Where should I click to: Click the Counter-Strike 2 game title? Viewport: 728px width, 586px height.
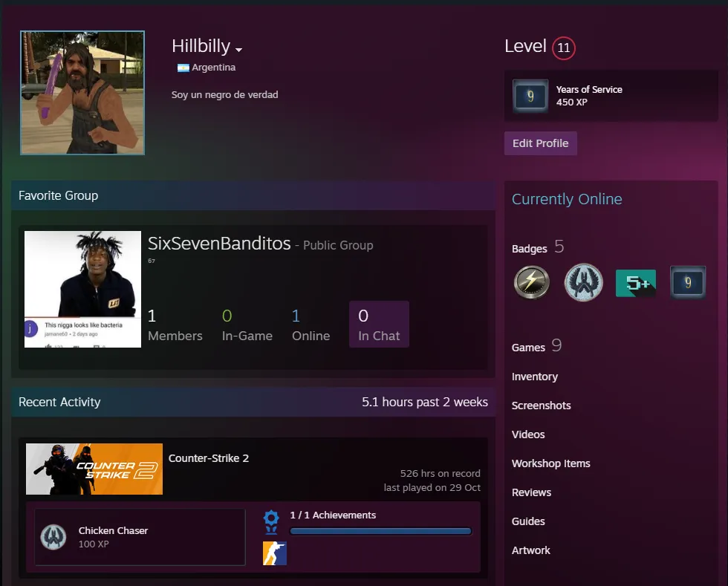(209, 458)
